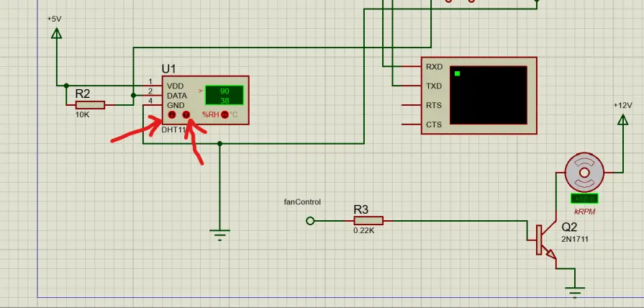Click the kRPM unit label
This screenshot has height=308, width=644.
(584, 212)
